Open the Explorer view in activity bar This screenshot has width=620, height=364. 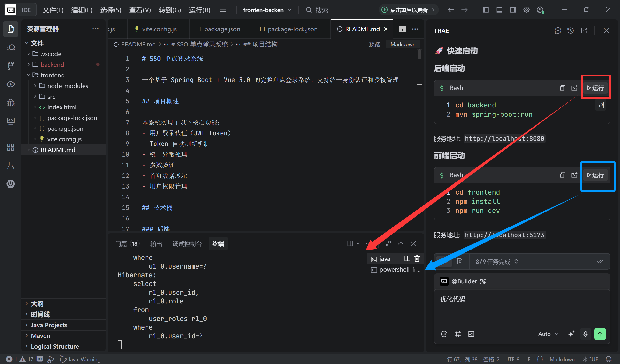click(x=11, y=29)
